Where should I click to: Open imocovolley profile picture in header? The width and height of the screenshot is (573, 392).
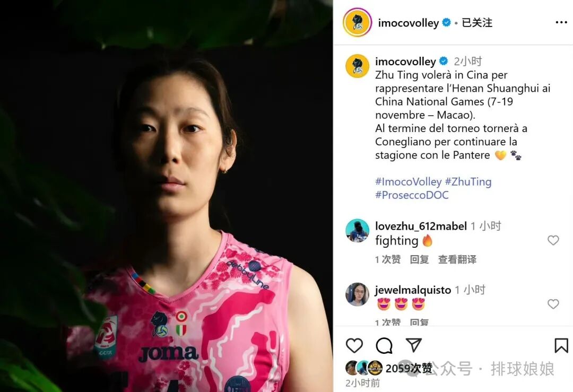tap(357, 23)
